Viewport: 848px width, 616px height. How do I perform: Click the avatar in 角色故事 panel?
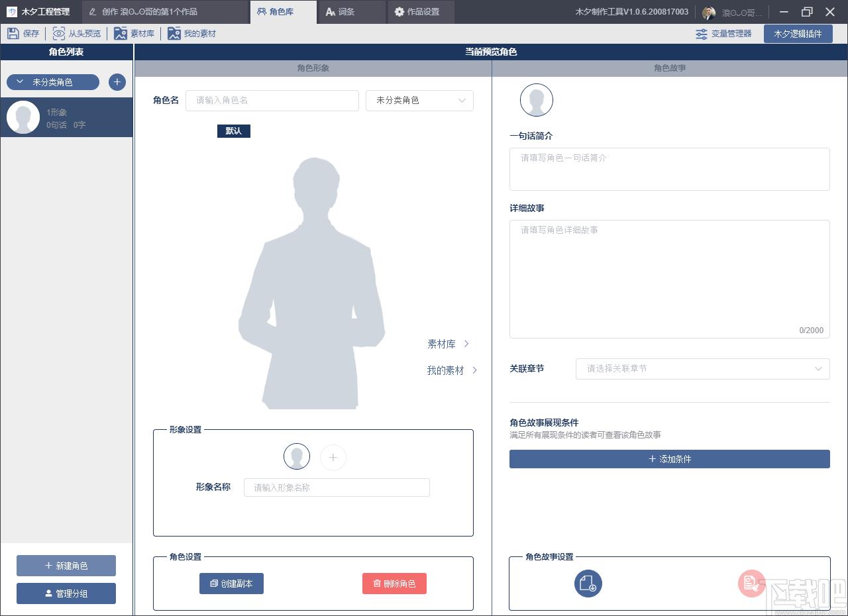(x=537, y=101)
